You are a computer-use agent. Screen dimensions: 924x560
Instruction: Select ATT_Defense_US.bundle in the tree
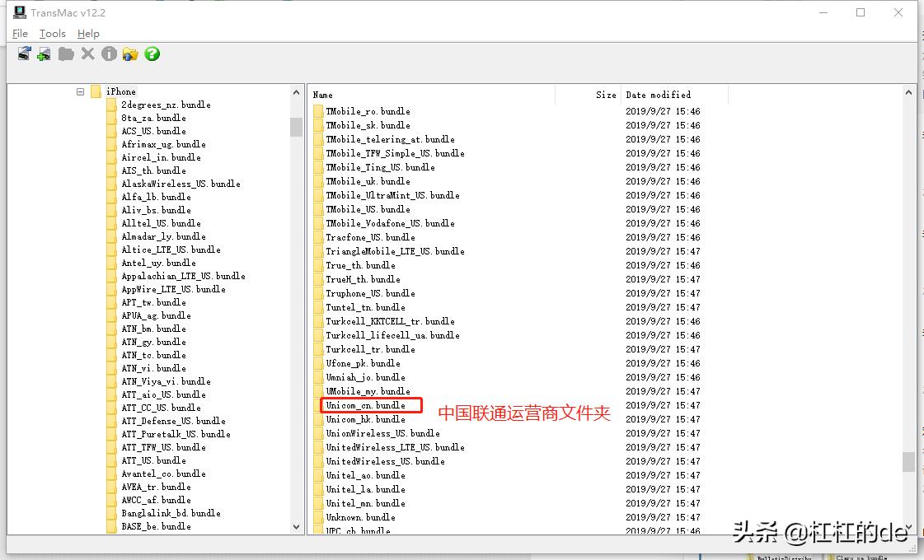tap(173, 421)
